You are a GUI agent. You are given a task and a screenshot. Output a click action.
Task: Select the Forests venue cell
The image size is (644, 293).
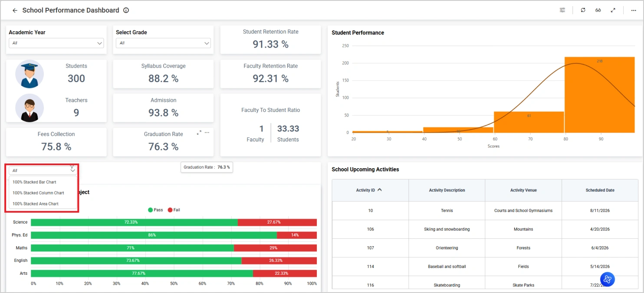[523, 248]
